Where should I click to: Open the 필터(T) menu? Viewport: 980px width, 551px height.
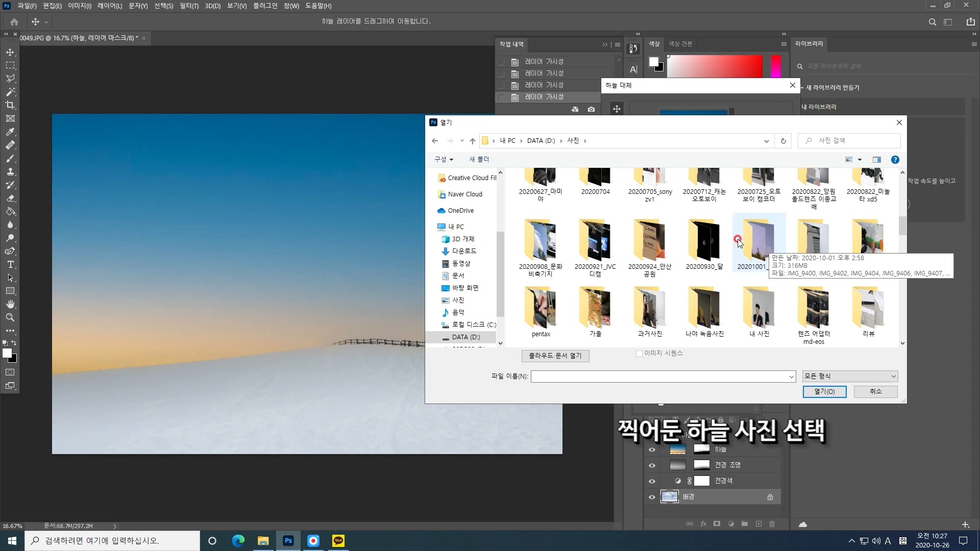(189, 6)
